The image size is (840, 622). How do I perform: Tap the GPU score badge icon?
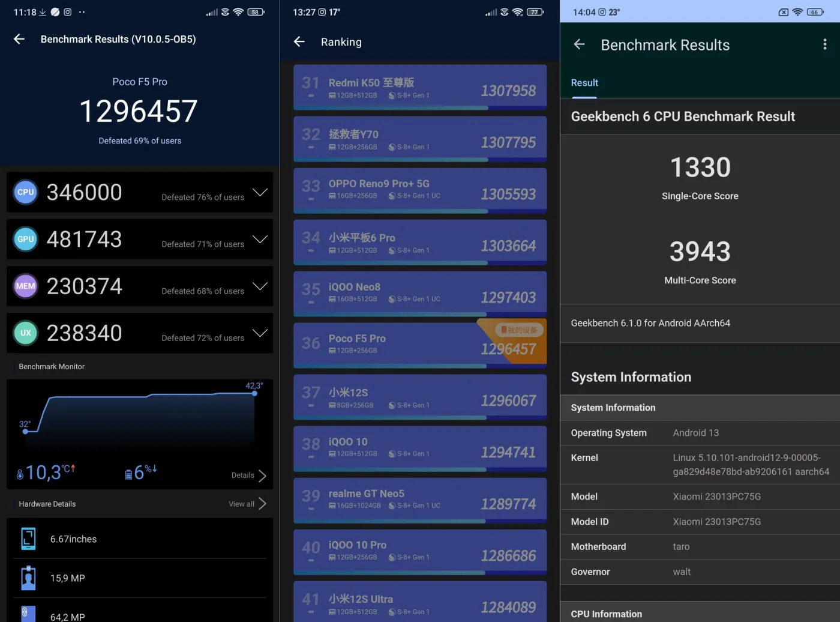26,239
